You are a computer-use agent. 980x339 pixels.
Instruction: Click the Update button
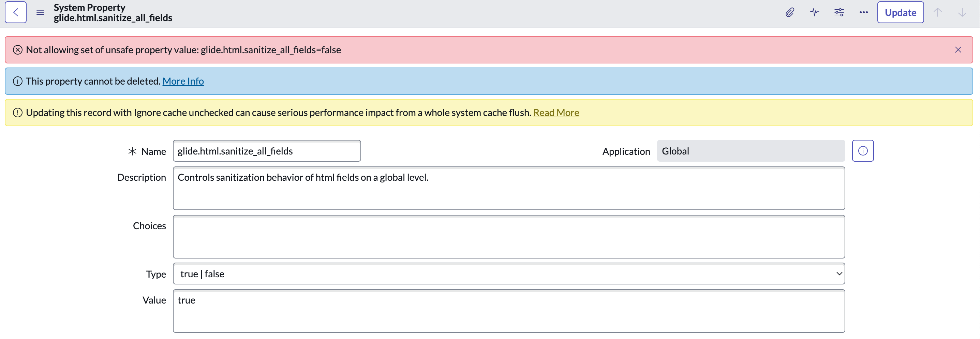click(900, 13)
